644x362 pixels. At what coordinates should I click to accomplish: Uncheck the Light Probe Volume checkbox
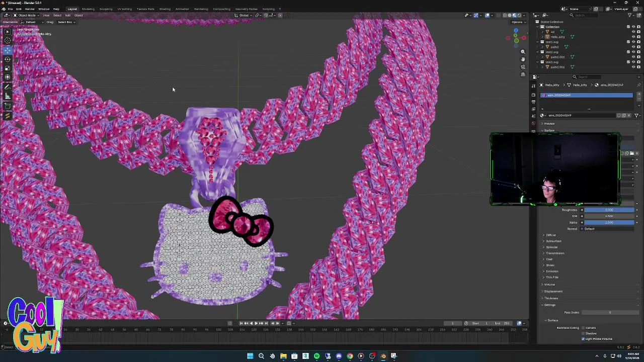pos(584,339)
